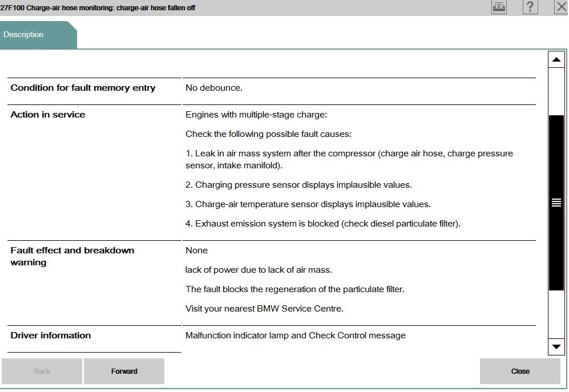Screen dimensions: 569x392
Task: Click the scrollbar track above the thumb
Action: coord(556,91)
